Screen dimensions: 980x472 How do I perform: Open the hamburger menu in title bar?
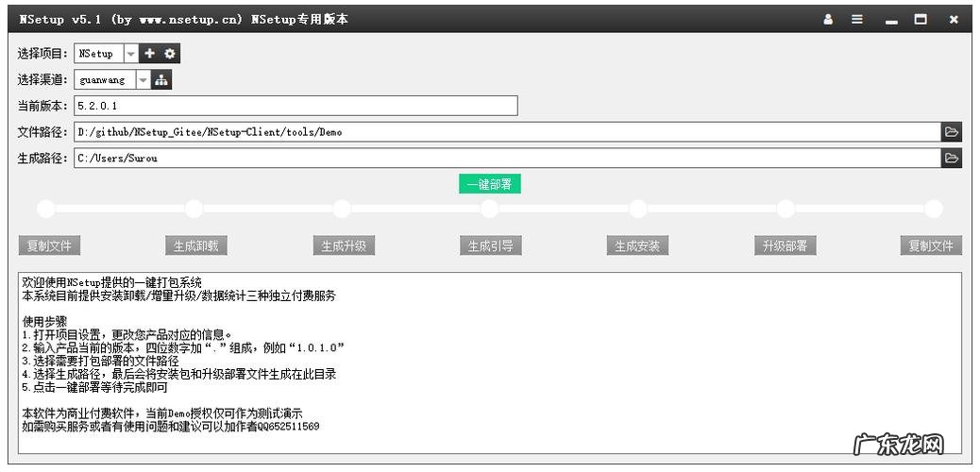click(857, 19)
